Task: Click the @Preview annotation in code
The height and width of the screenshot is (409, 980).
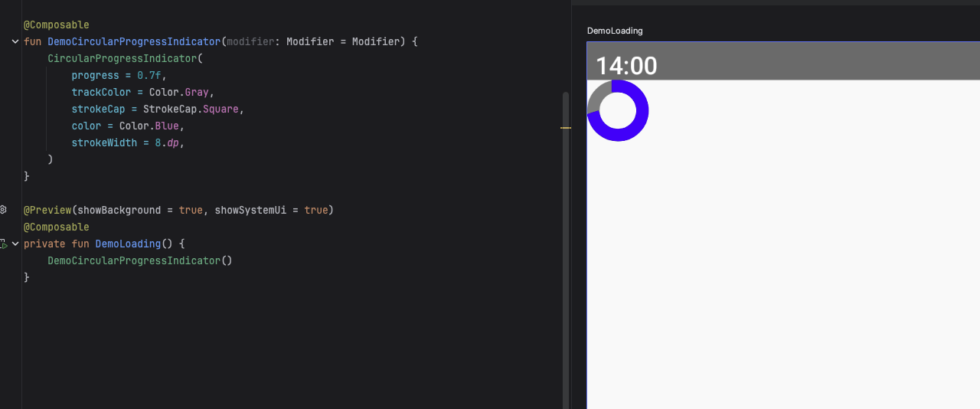Action: click(x=47, y=210)
